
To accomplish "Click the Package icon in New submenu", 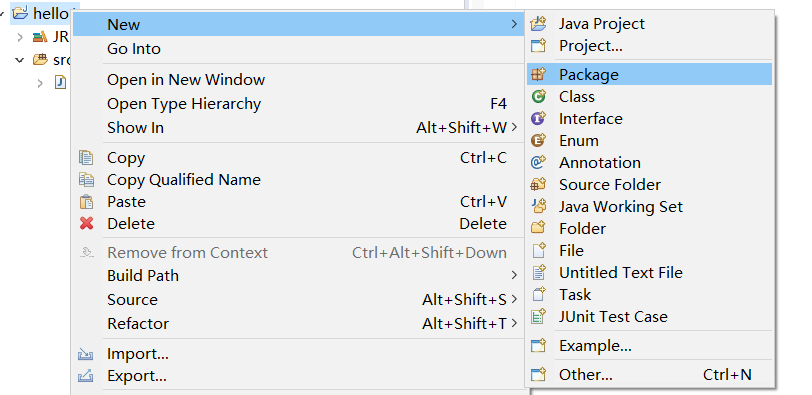I will coord(539,75).
